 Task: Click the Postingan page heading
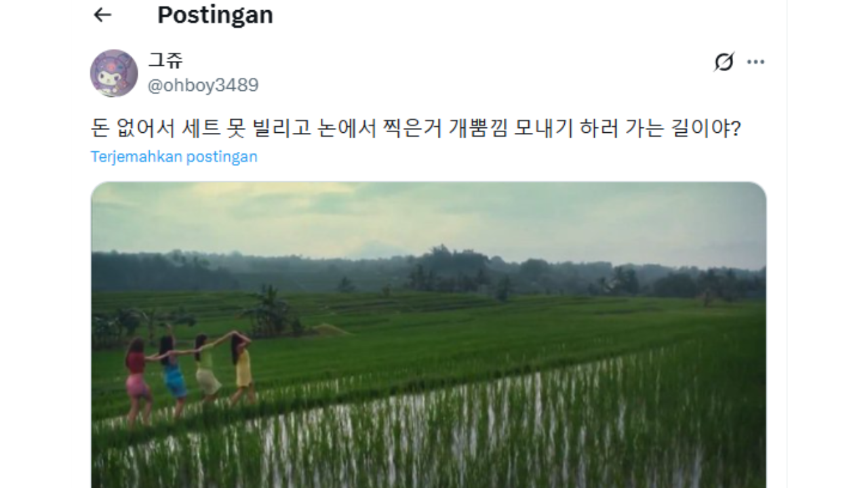215,15
